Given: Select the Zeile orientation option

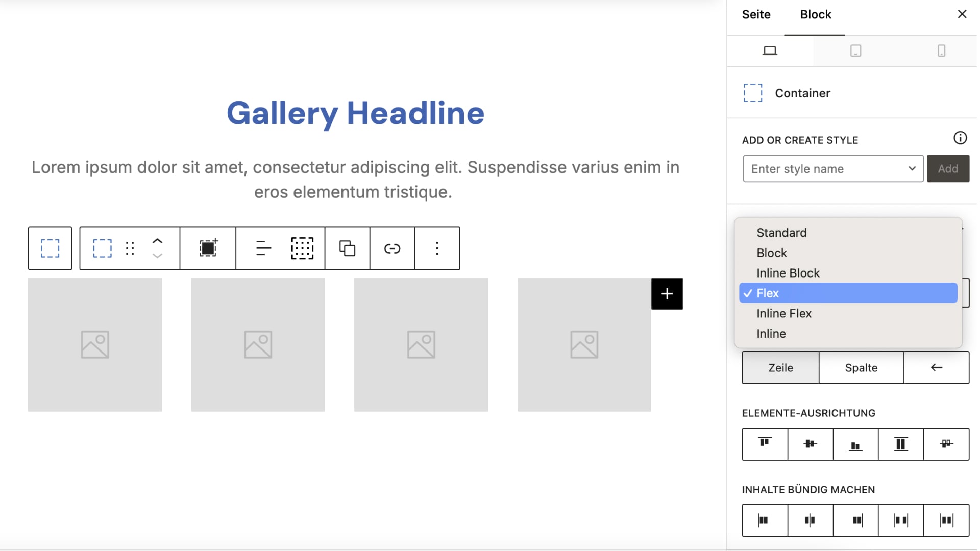Looking at the screenshot, I should [x=779, y=367].
